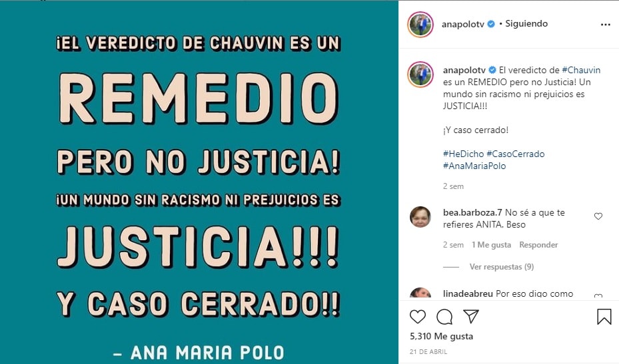The image size is (619, 364).
Task: Toggle the Siguiendo follow status
Action: point(526,24)
